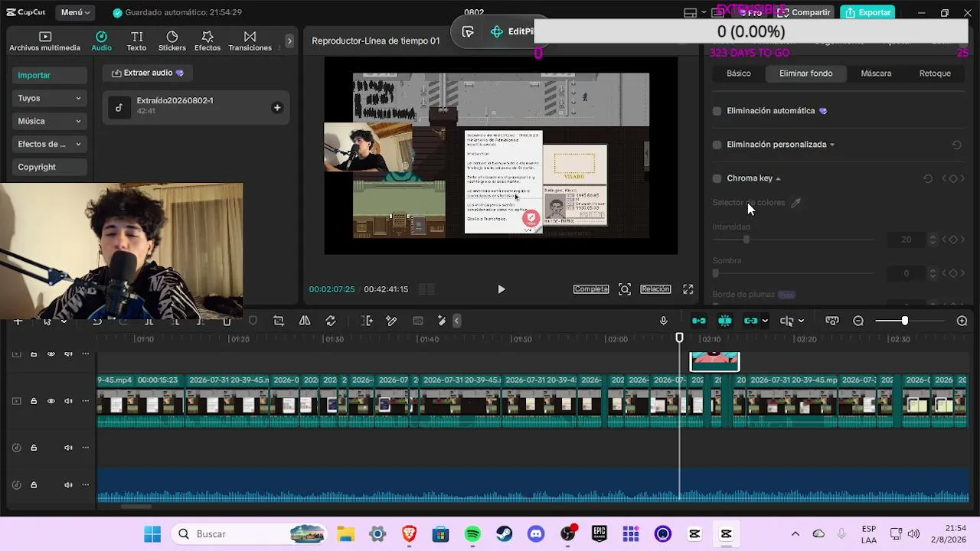Zoom out the timeline
Viewport: 980px width, 551px height.
tap(858, 321)
